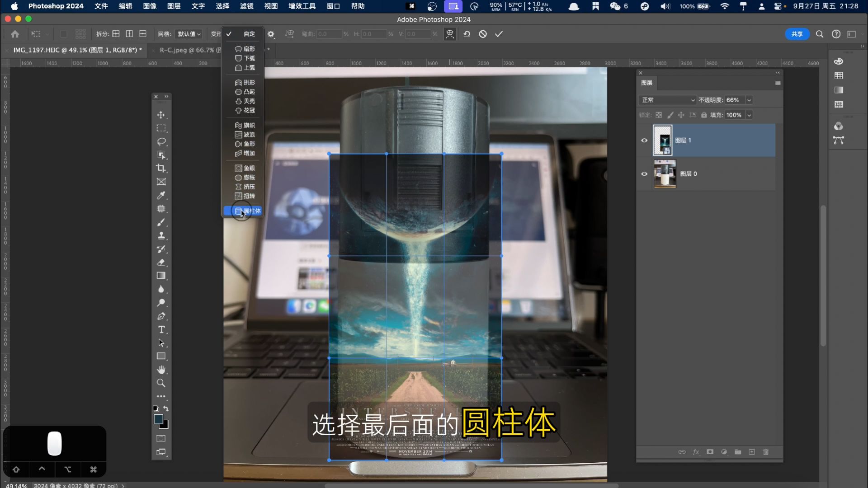Hide 图层 0 with its eye icon
This screenshot has height=488, width=868.
click(644, 174)
